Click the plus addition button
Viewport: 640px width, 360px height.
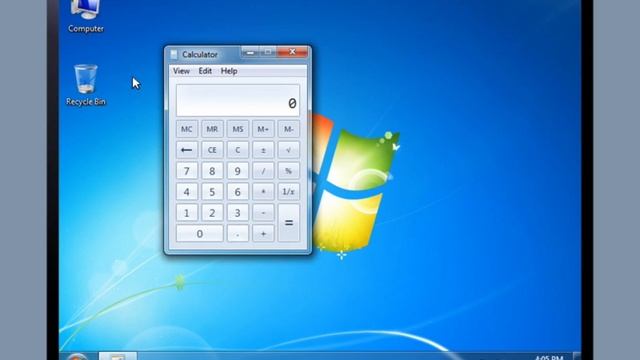263,233
